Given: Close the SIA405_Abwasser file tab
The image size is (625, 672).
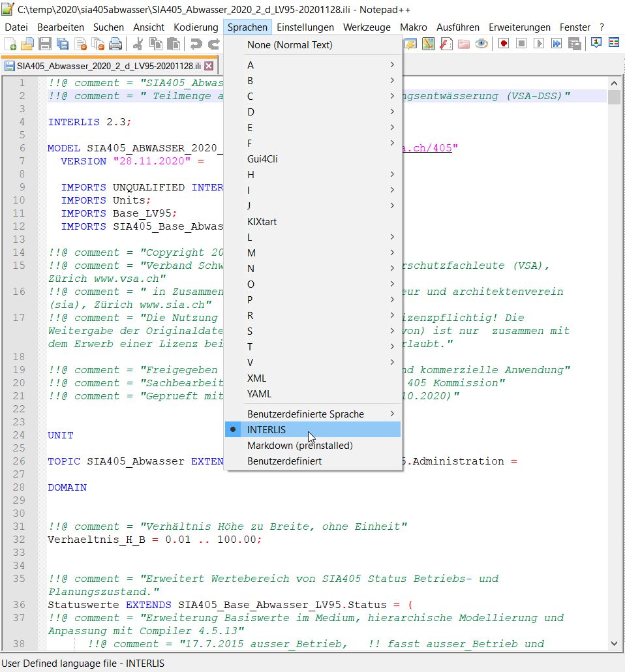Looking at the screenshot, I should 209,66.
